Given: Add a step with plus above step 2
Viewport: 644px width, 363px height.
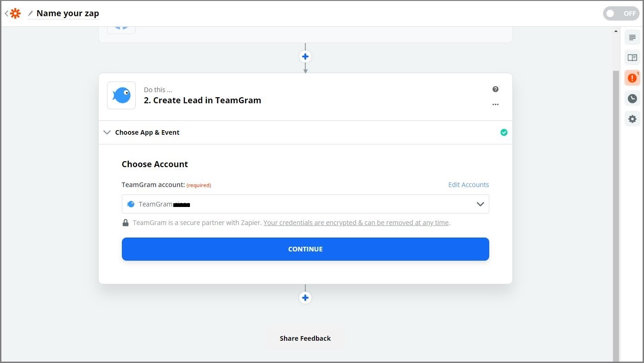Looking at the screenshot, I should pyautogui.click(x=305, y=56).
